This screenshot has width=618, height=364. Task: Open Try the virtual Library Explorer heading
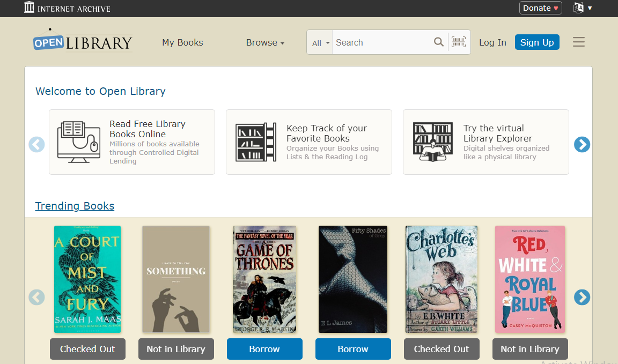(x=498, y=133)
